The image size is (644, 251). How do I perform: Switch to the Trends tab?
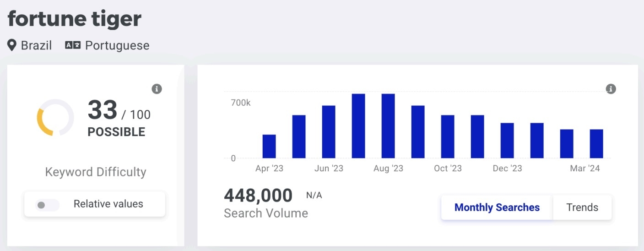pos(582,207)
